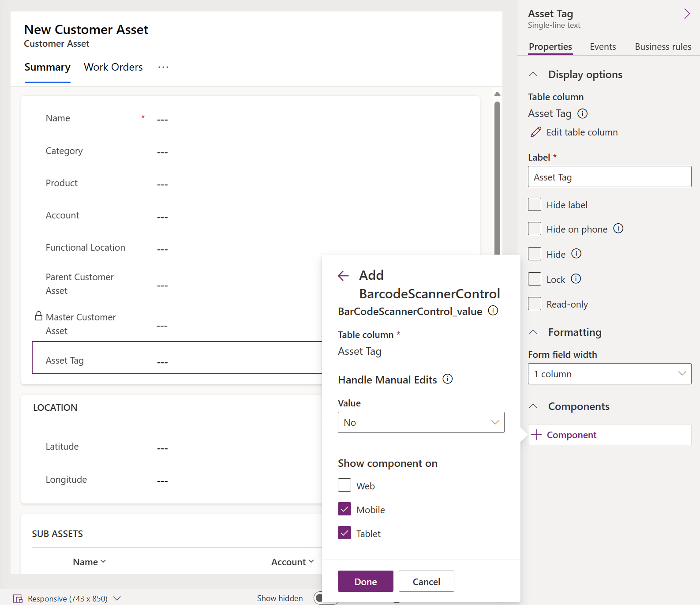Check the Hide label box
This screenshot has width=700, height=605.
(x=535, y=205)
